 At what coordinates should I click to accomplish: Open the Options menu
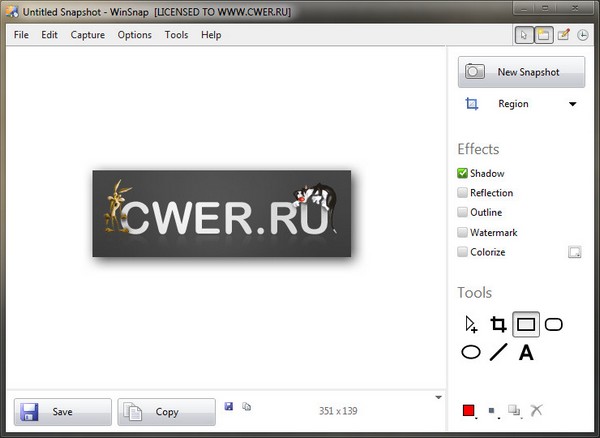(134, 35)
